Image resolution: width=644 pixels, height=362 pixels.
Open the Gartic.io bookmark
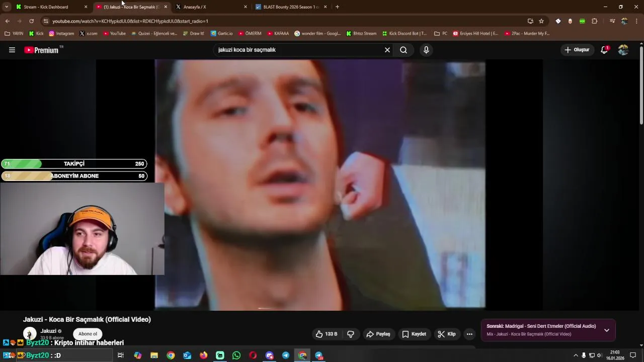click(221, 34)
